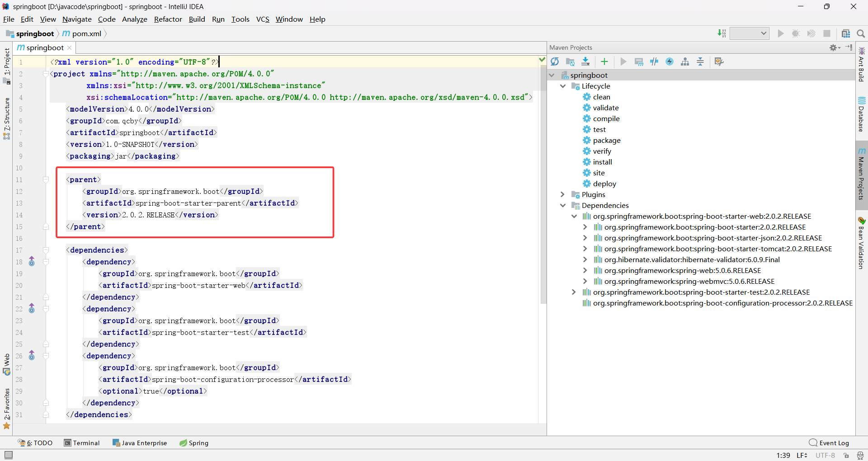868x461 pixels.
Task: Open the Spring tool window
Action: tap(194, 443)
